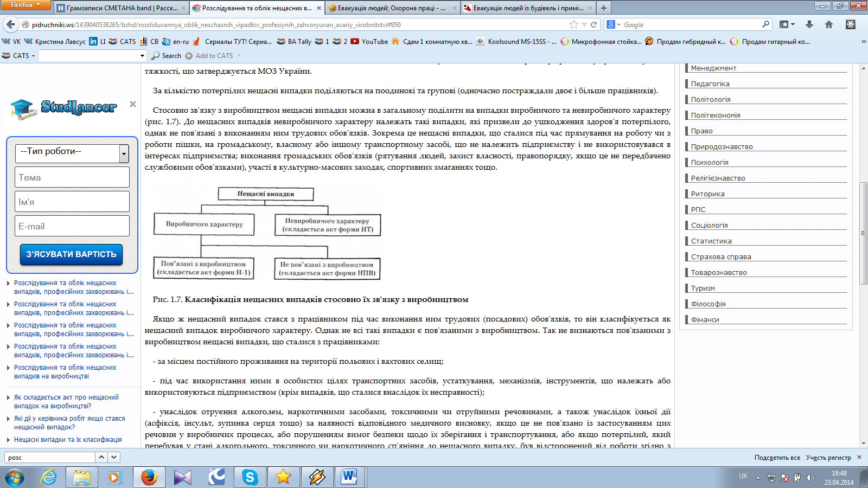The height and width of the screenshot is (488, 868).
Task: Close the find bar
Action: [859, 457]
